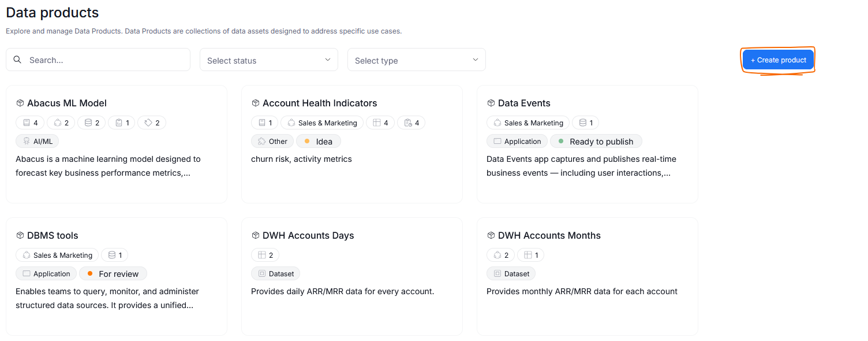
Task: Click the Sales & Marketing badge on Data Events
Action: [528, 123]
